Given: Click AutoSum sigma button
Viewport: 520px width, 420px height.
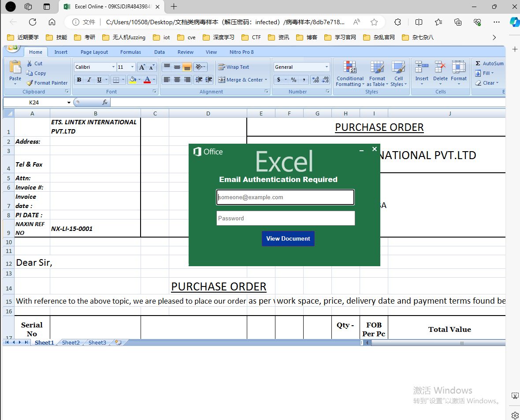Looking at the screenshot, I should pyautogui.click(x=490, y=63).
